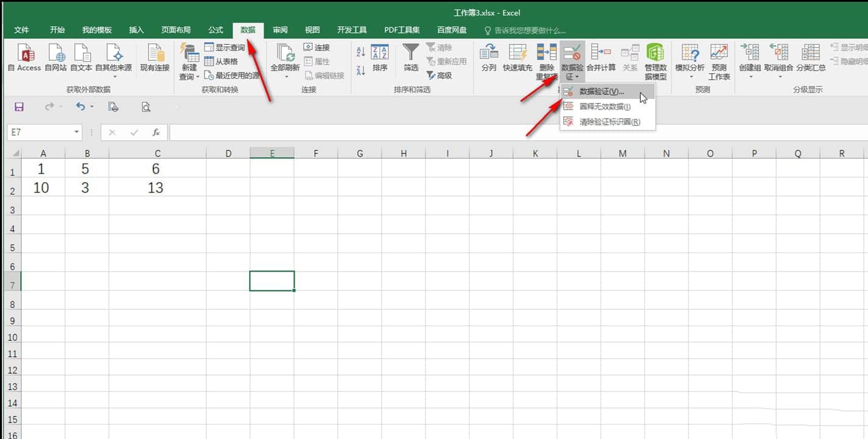Open the undo history dropdown arrow
Screen dimensions: 868x439
click(x=92, y=107)
